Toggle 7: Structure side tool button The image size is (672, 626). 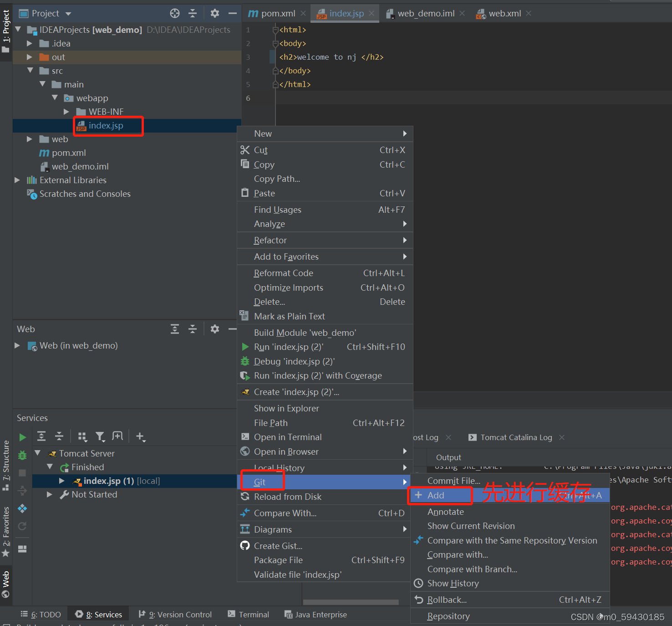pyautogui.click(x=6, y=466)
